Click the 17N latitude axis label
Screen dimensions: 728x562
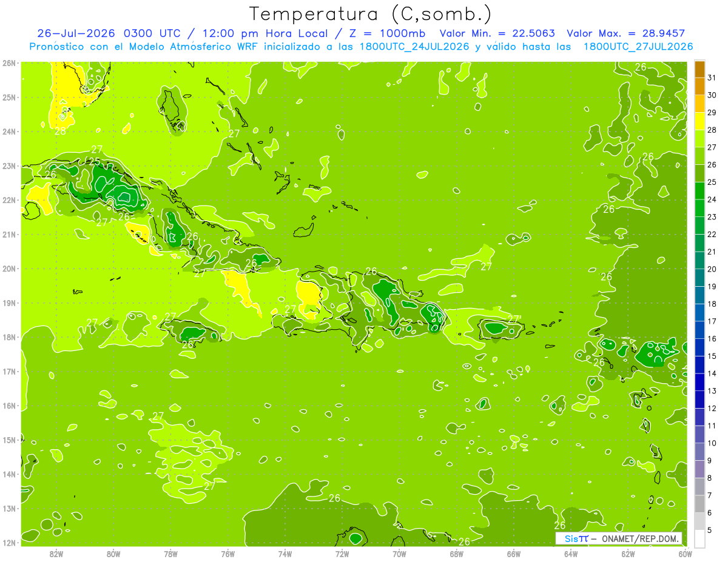pyautogui.click(x=9, y=371)
